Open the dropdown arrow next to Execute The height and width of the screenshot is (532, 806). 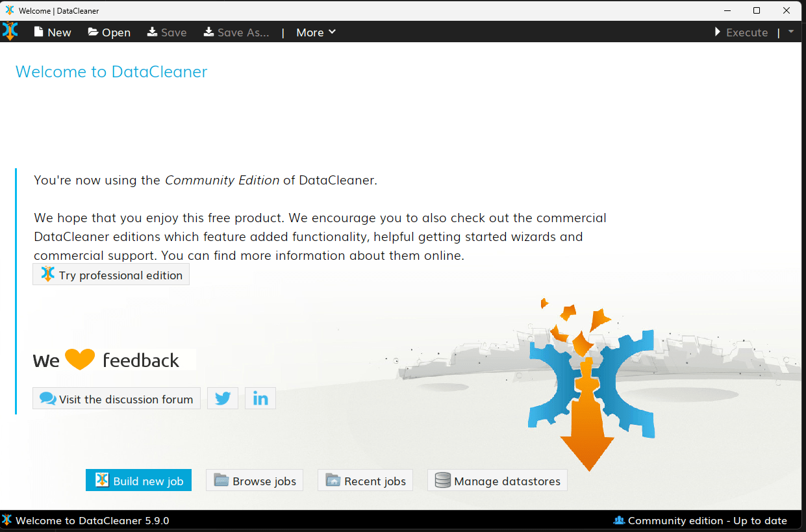[x=791, y=32]
